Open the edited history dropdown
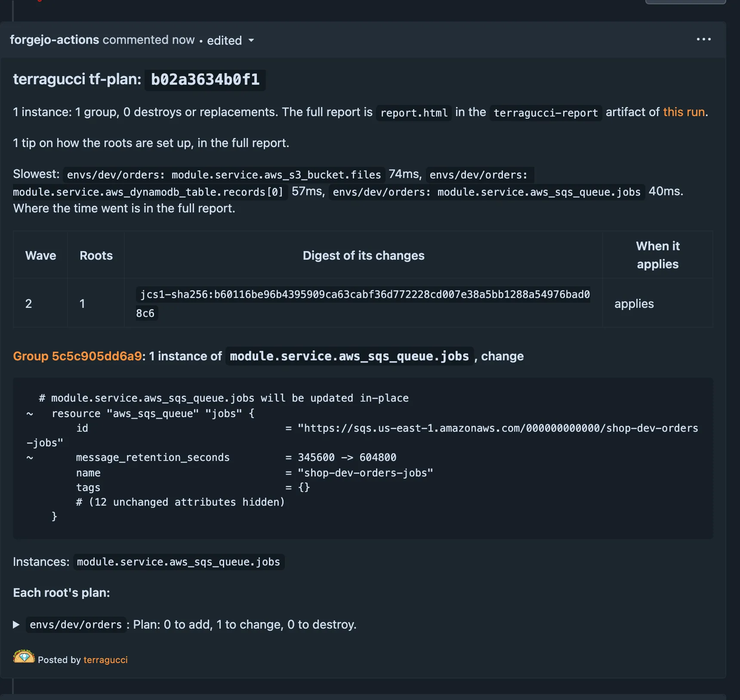This screenshot has height=700, width=740. coord(231,40)
